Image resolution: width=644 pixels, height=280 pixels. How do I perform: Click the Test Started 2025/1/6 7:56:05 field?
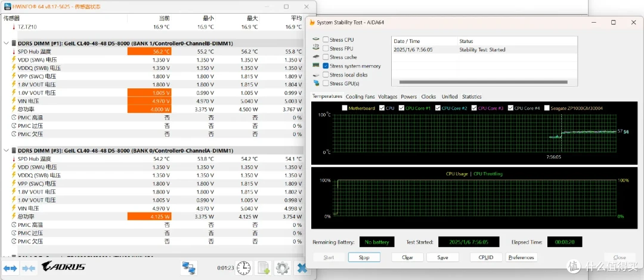(469, 242)
